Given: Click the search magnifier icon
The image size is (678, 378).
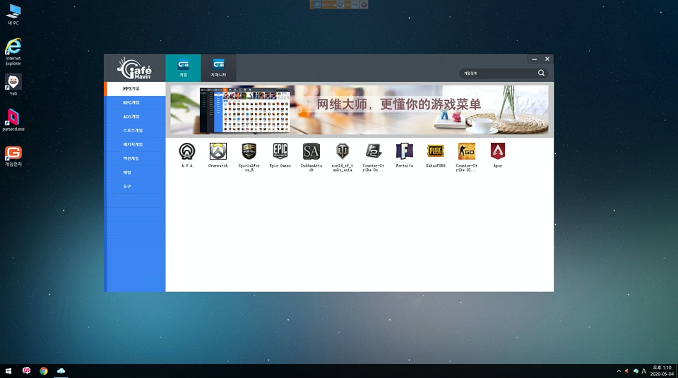Looking at the screenshot, I should coord(541,73).
